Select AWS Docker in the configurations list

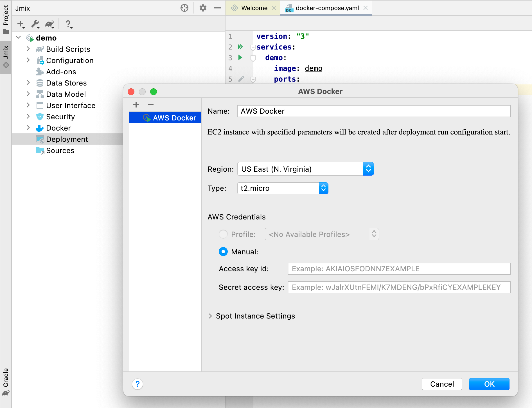click(165, 118)
